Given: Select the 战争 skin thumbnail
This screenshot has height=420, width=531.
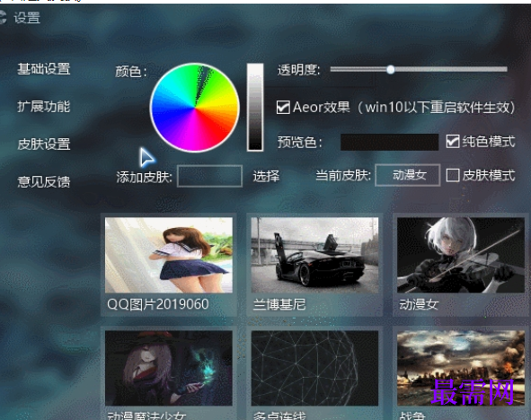Looking at the screenshot, I should coord(461,368).
